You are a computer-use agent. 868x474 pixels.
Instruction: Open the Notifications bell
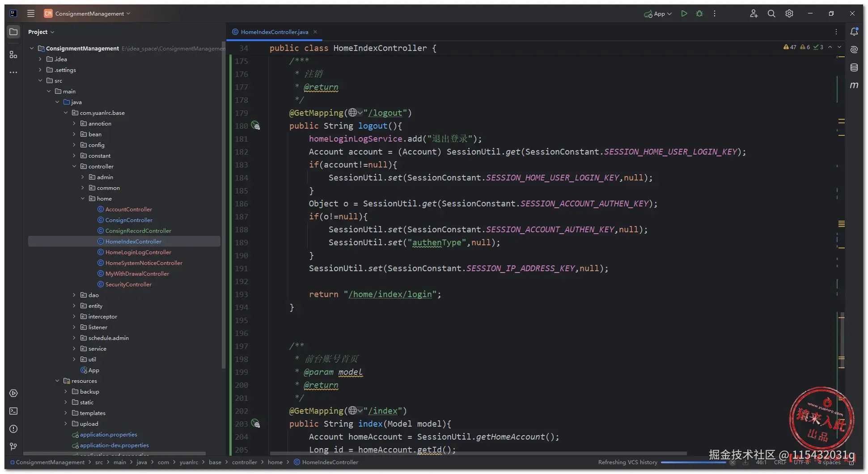[x=854, y=32]
